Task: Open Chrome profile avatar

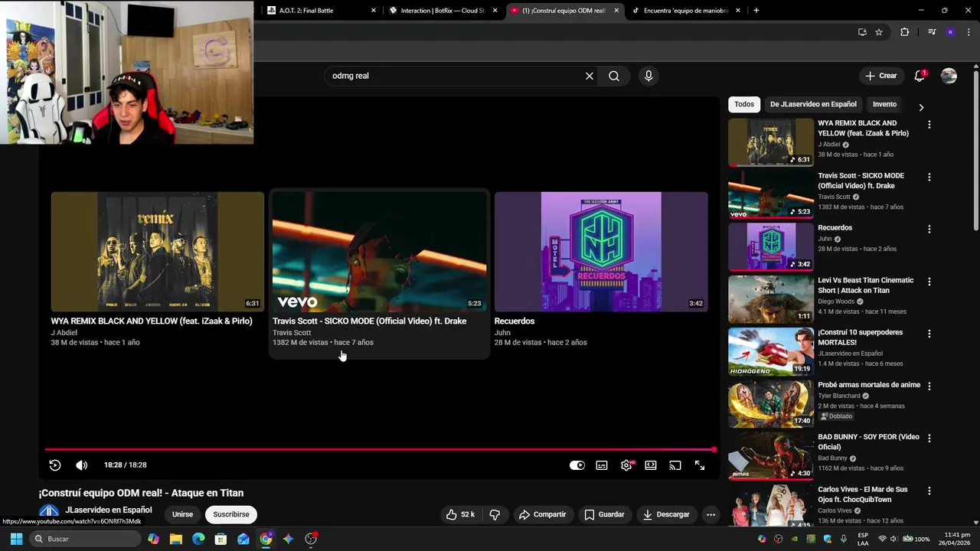Action: tap(950, 32)
